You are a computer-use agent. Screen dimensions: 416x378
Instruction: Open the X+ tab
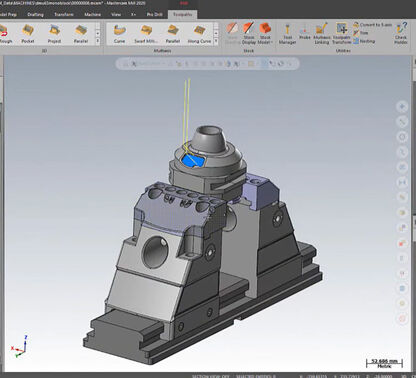click(133, 14)
